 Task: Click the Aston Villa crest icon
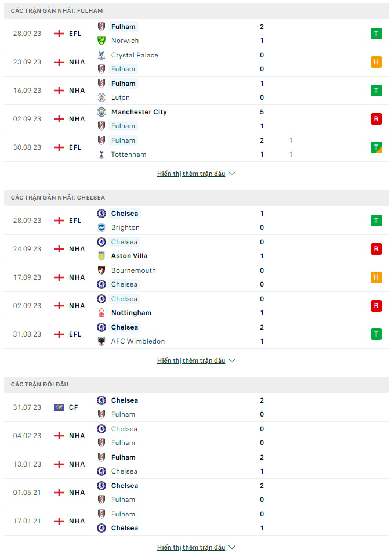pyautogui.click(x=101, y=256)
